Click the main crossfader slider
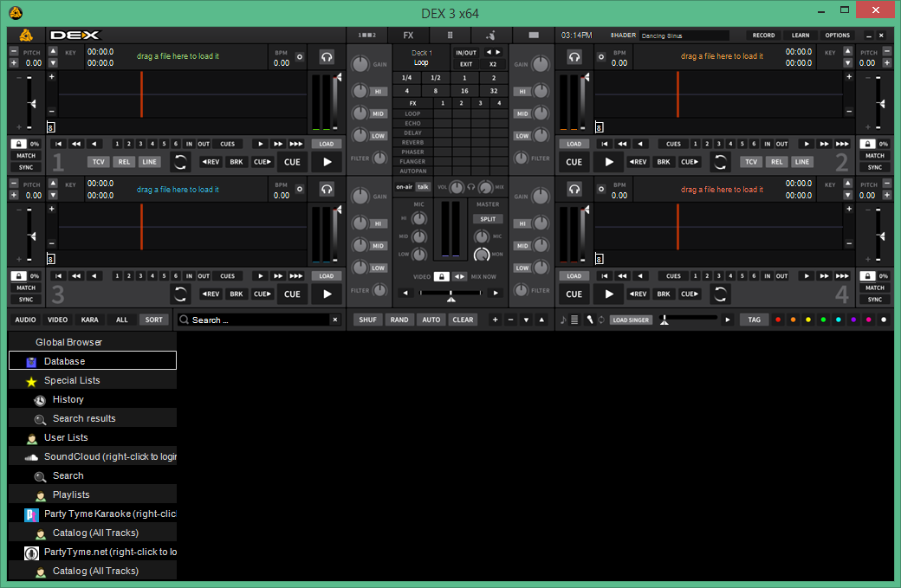This screenshot has width=901, height=588. click(450, 294)
